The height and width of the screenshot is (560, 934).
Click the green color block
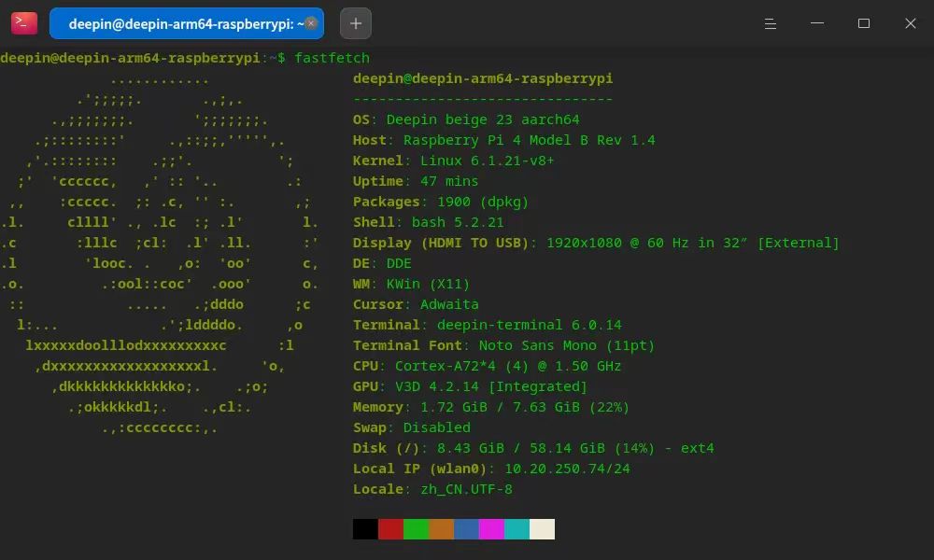[416, 529]
